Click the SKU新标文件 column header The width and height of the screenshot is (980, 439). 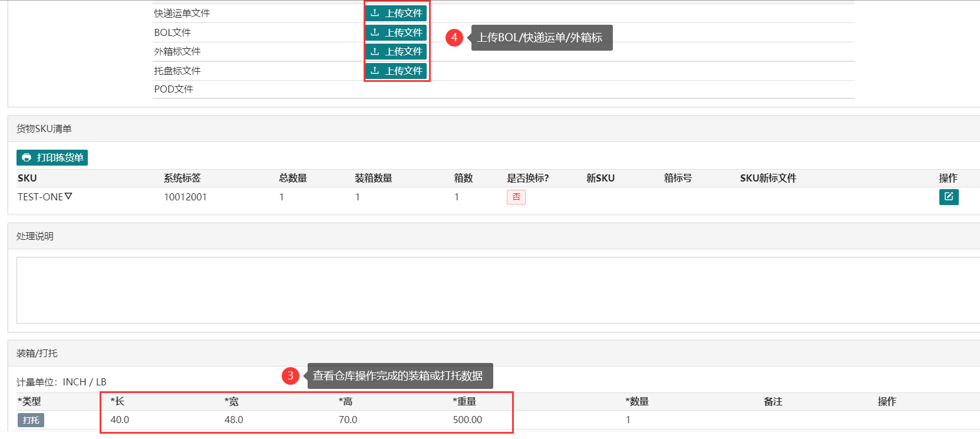point(768,178)
